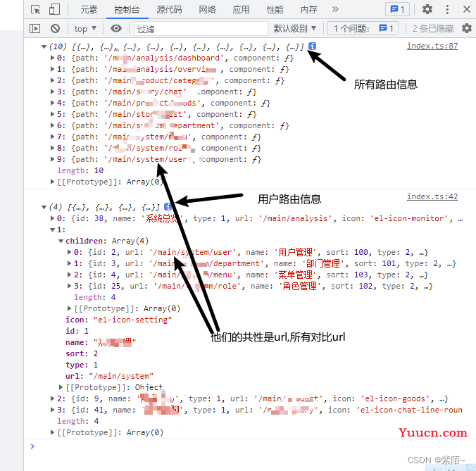Expand item 3 with chat path
Image resolution: width=476 pixels, height=471 pixels.
point(53,92)
